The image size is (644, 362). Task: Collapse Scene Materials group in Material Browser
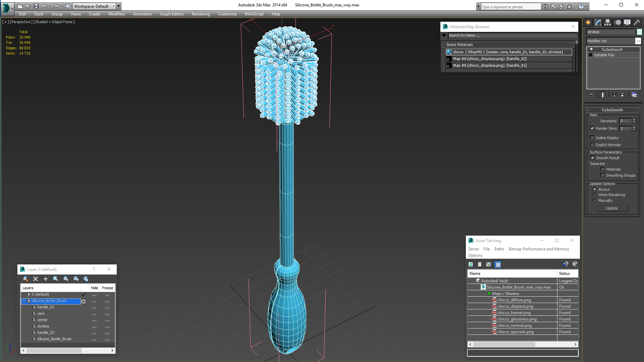(444, 45)
